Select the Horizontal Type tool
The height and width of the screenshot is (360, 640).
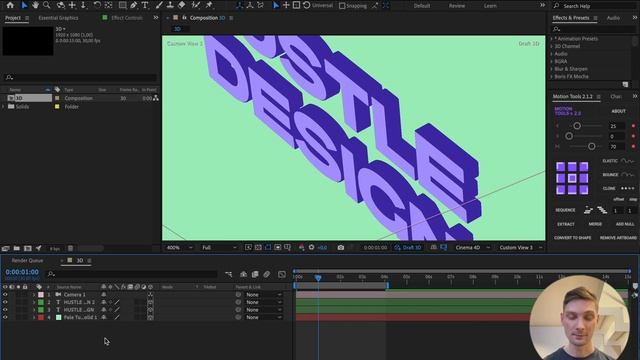(145, 5)
